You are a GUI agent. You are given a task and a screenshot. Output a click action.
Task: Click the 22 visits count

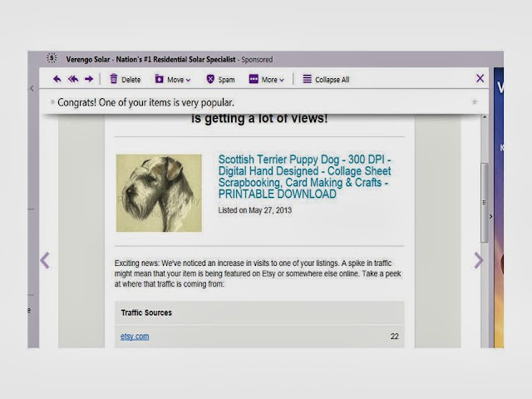pyautogui.click(x=394, y=336)
